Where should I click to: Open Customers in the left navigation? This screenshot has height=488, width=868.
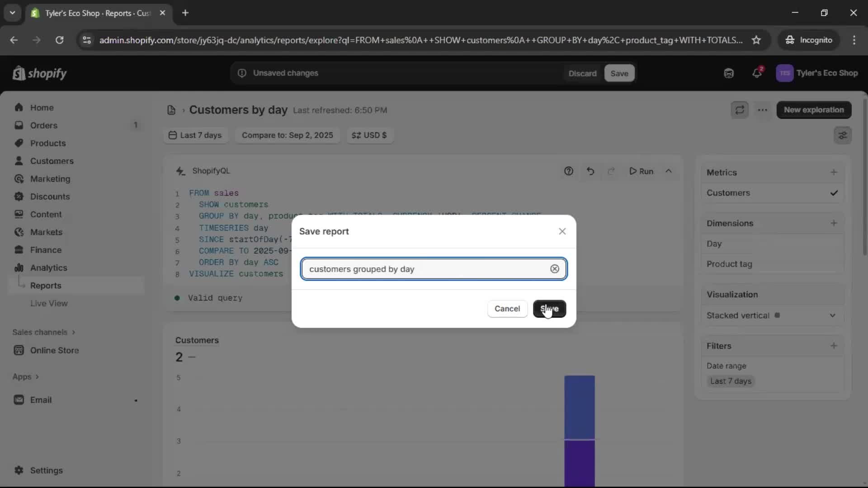(x=52, y=161)
